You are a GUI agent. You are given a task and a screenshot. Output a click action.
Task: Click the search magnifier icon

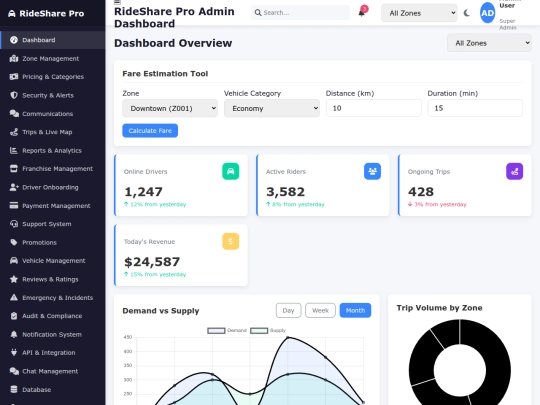click(258, 13)
